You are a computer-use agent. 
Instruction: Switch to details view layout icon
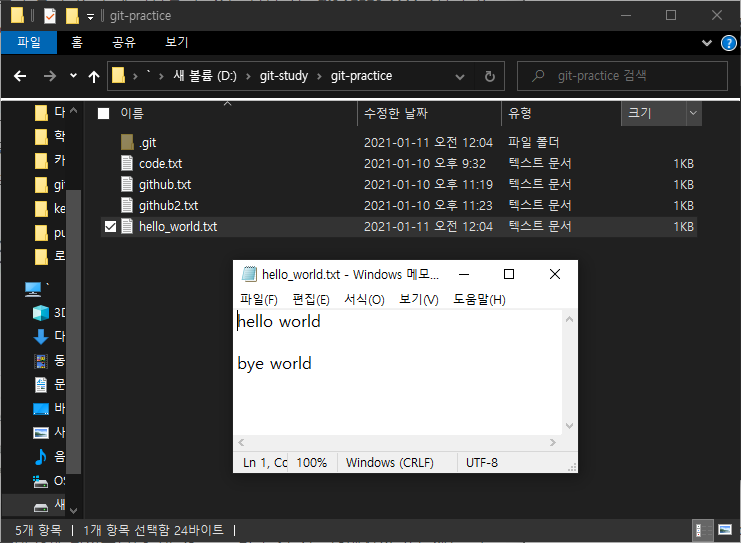[x=703, y=530]
